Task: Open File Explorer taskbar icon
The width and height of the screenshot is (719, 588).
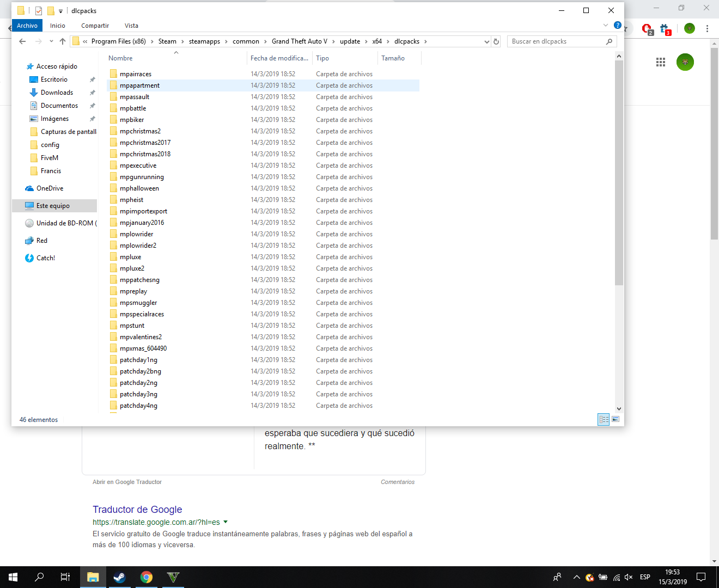Action: 93,577
